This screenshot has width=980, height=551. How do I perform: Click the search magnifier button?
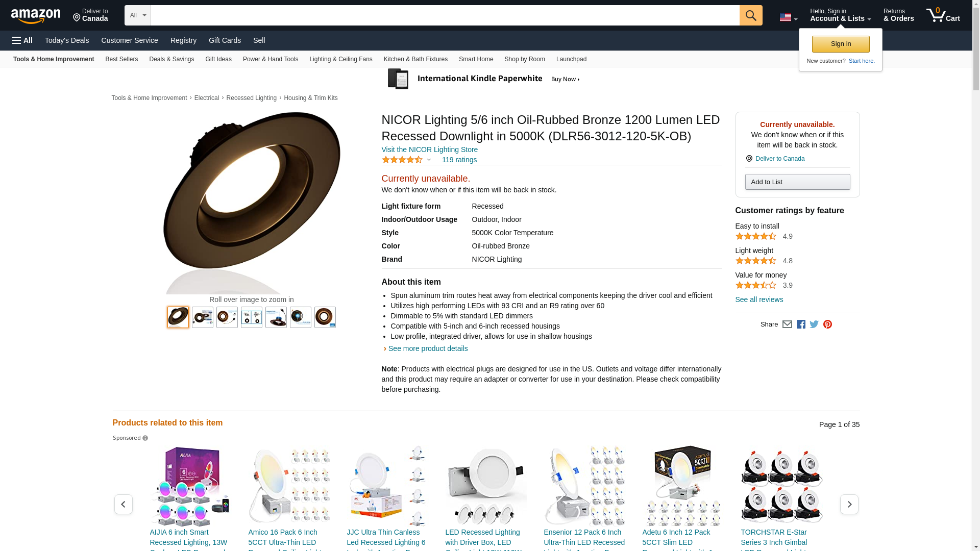pos(750,15)
